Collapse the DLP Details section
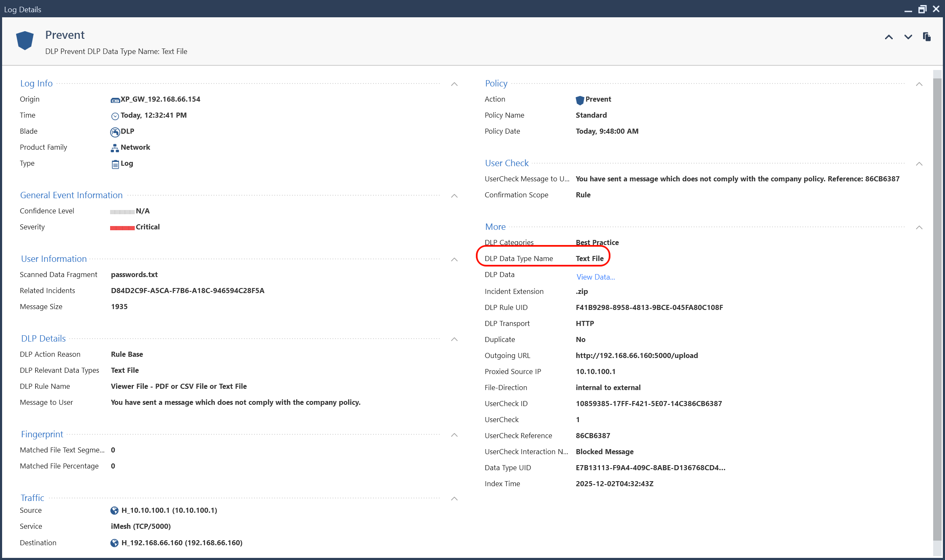Viewport: 945px width, 560px height. click(x=454, y=339)
